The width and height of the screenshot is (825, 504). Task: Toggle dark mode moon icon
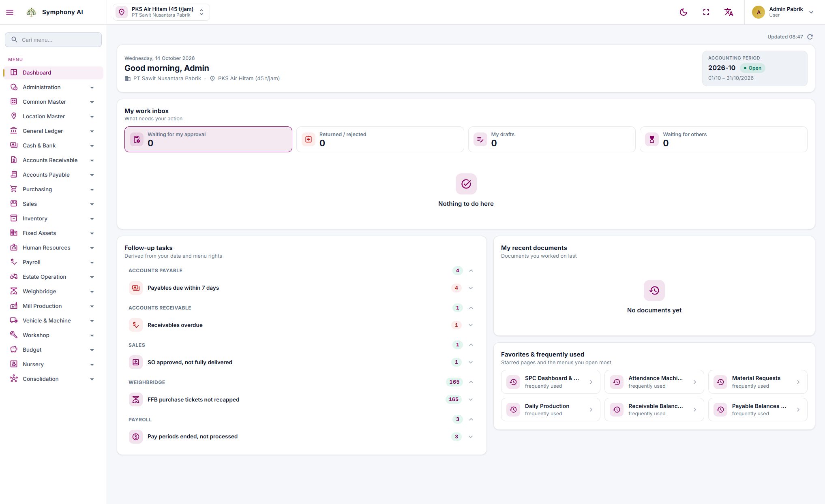(684, 12)
